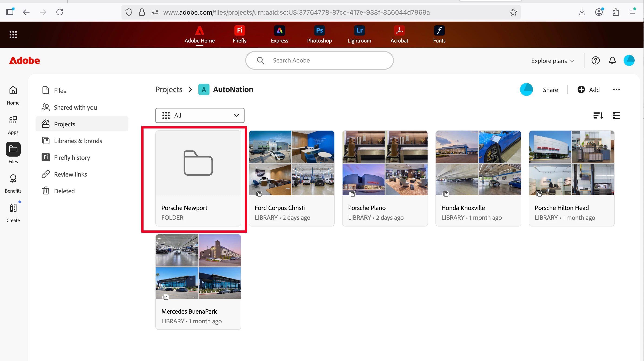
Task: Click the Add button
Action: tap(588, 90)
